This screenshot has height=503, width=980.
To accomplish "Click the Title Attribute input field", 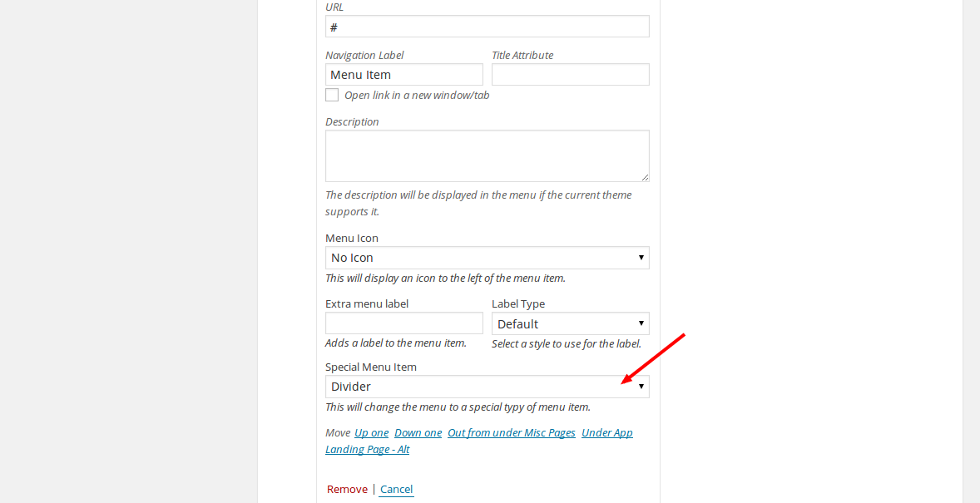I will click(570, 74).
